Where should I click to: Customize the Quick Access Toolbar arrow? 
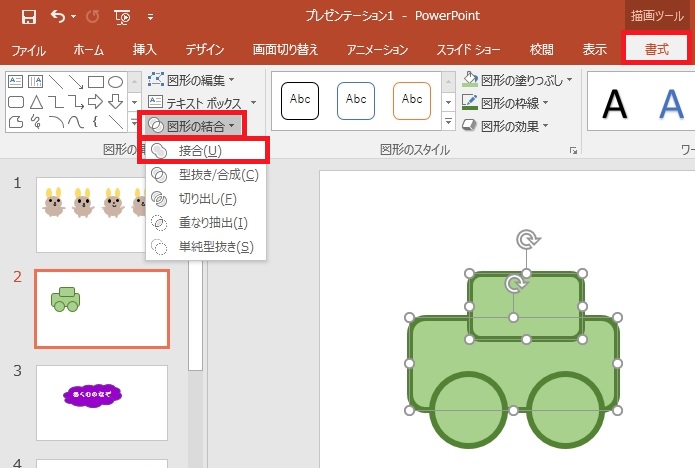coord(151,17)
